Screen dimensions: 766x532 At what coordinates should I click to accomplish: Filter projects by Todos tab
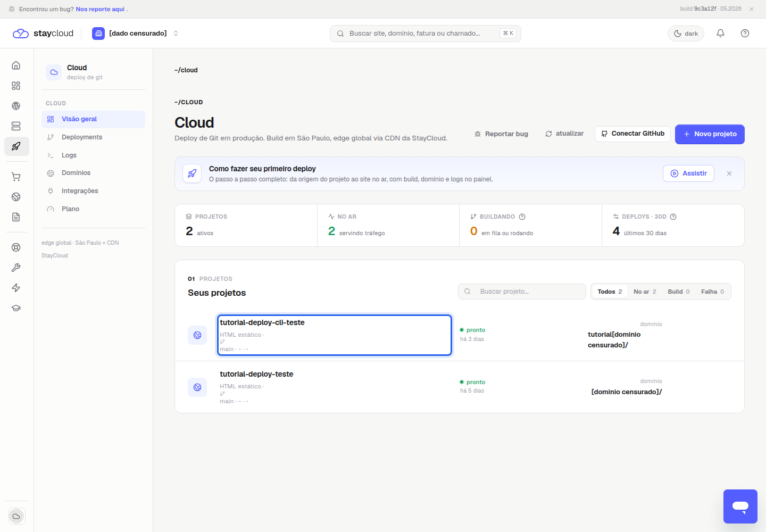coord(610,292)
